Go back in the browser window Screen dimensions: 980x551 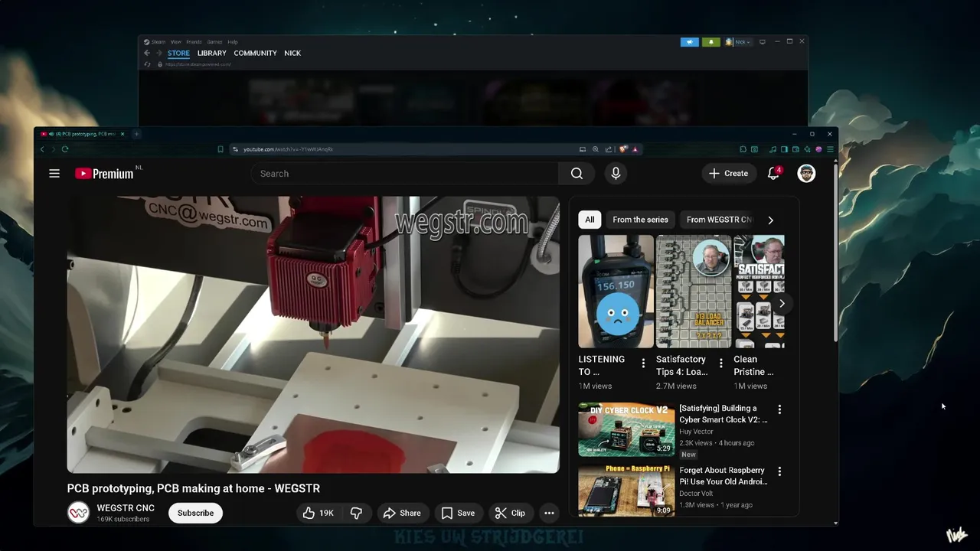tap(42, 149)
